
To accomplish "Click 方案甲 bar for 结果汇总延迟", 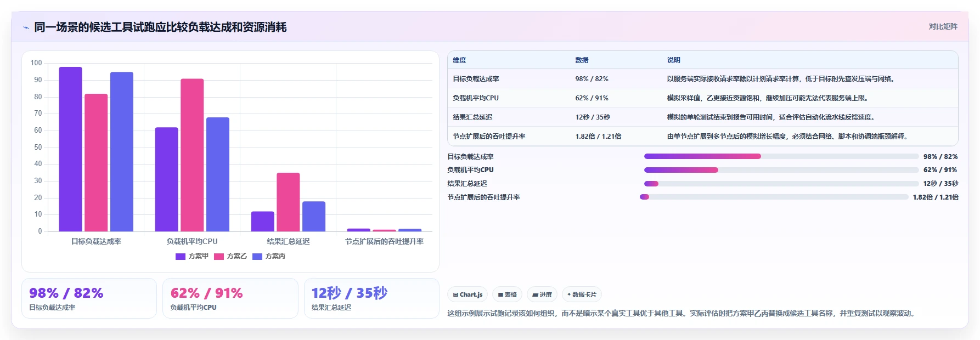I will [x=262, y=222].
